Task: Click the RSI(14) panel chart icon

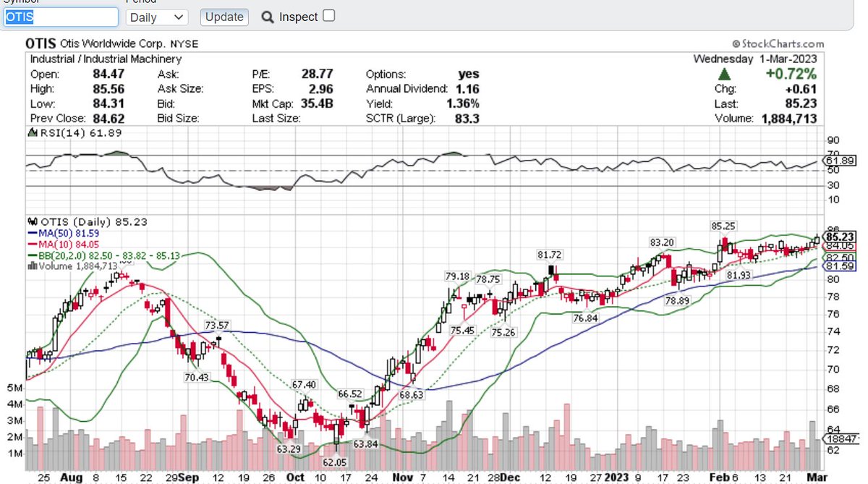Action: (x=32, y=132)
